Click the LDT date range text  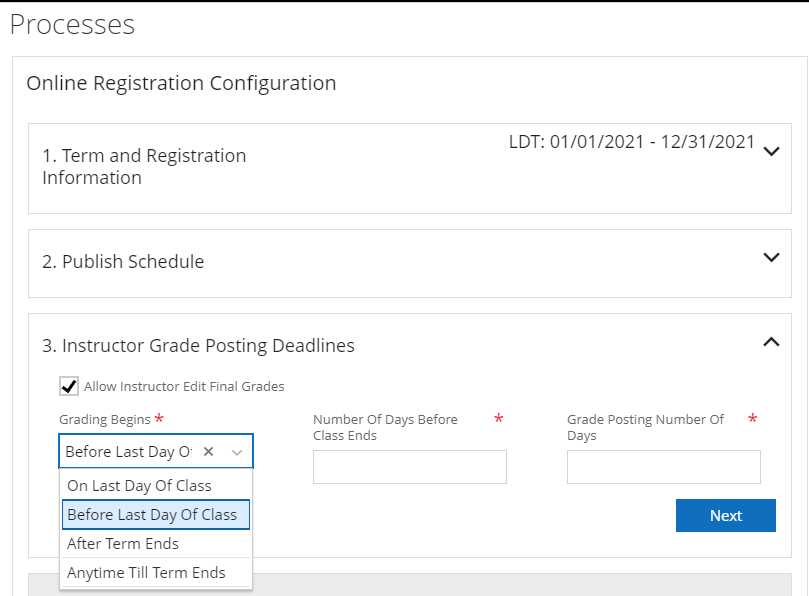(631, 142)
